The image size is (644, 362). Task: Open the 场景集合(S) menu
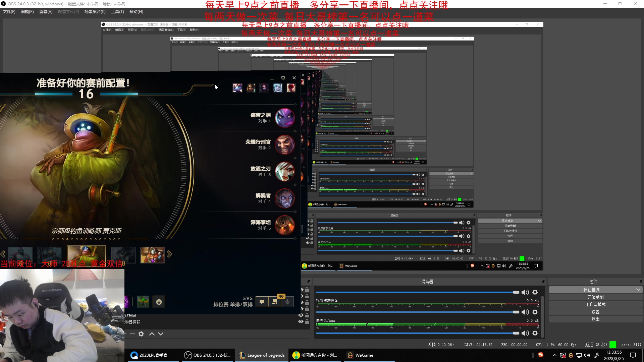(x=95, y=12)
